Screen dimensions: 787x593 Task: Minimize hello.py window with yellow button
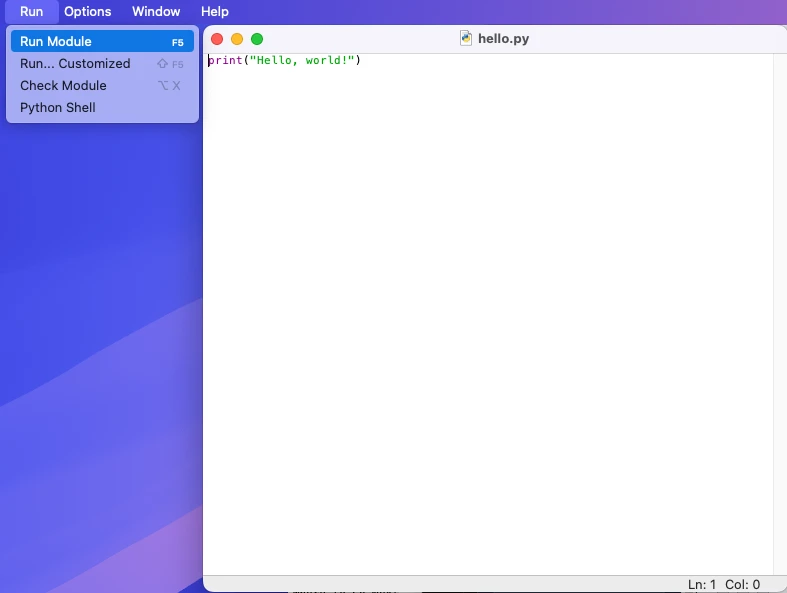point(237,39)
